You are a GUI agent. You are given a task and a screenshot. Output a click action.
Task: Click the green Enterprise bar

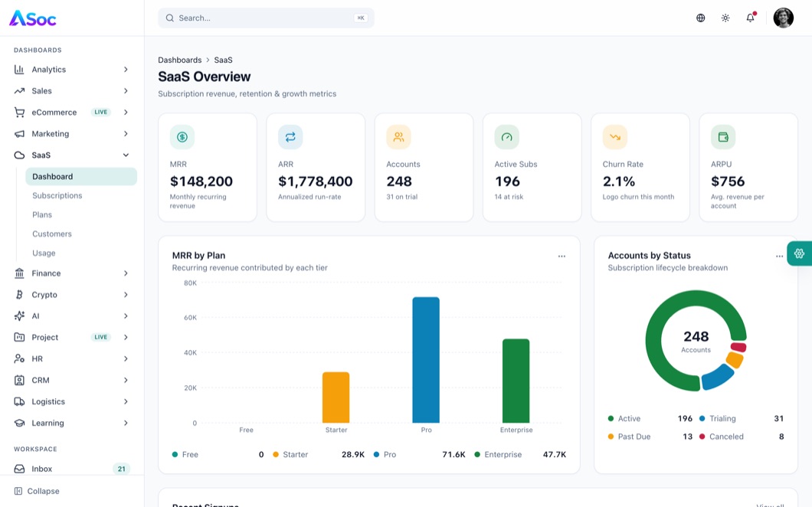pyautogui.click(x=516, y=381)
